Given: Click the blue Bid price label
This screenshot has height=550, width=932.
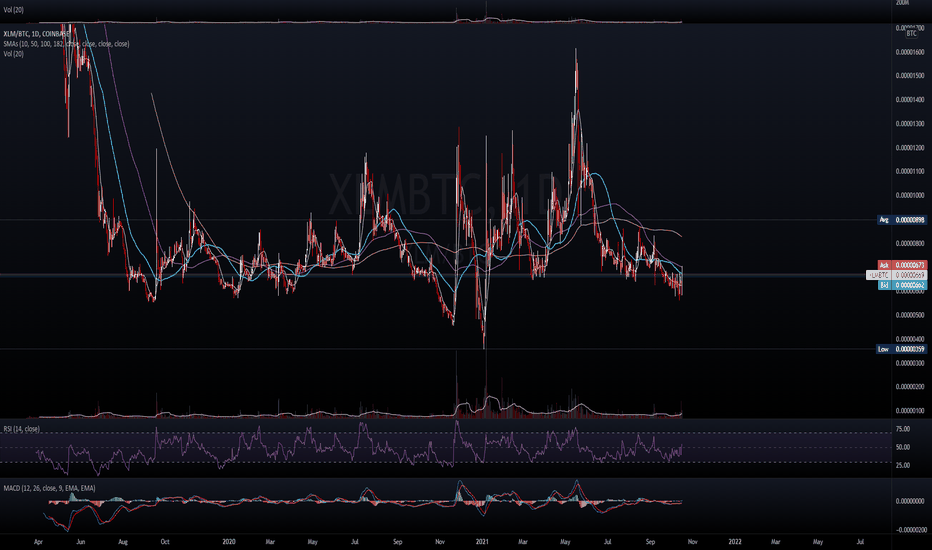Looking at the screenshot, I should (902, 285).
